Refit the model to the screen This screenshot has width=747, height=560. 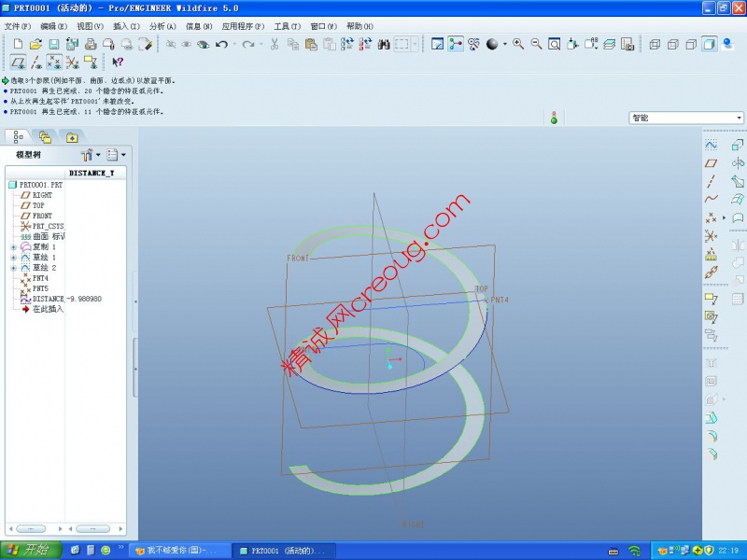pos(554,44)
